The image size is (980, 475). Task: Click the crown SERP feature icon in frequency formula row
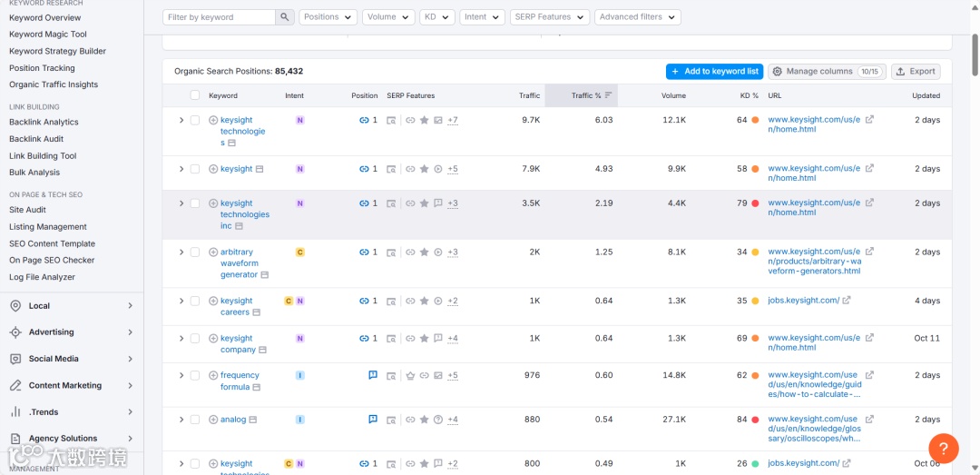pos(411,376)
